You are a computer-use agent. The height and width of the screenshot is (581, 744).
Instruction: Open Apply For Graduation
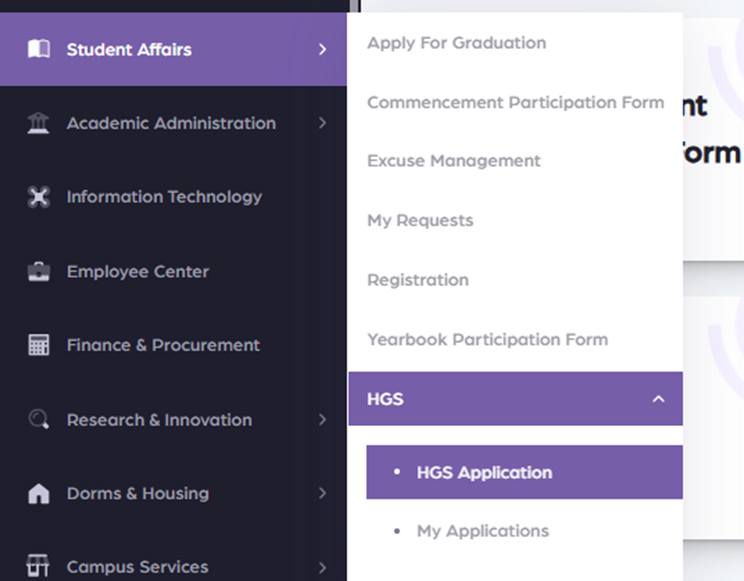(x=456, y=43)
